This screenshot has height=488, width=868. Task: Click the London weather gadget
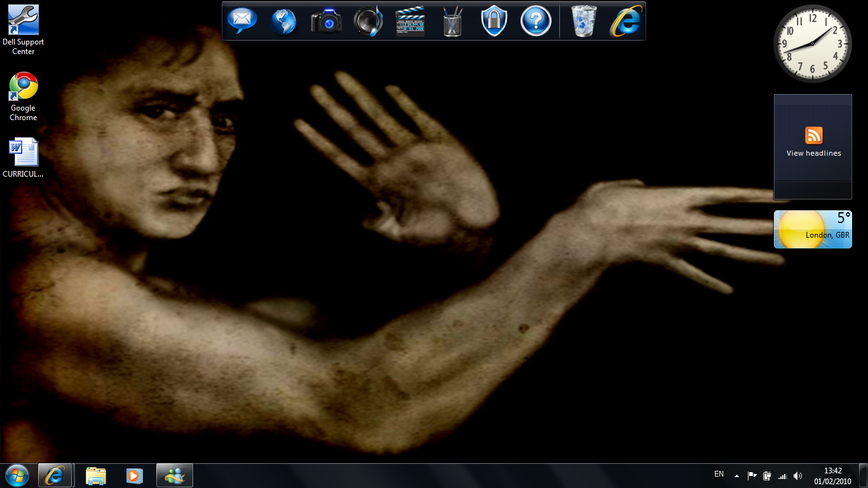(x=813, y=229)
